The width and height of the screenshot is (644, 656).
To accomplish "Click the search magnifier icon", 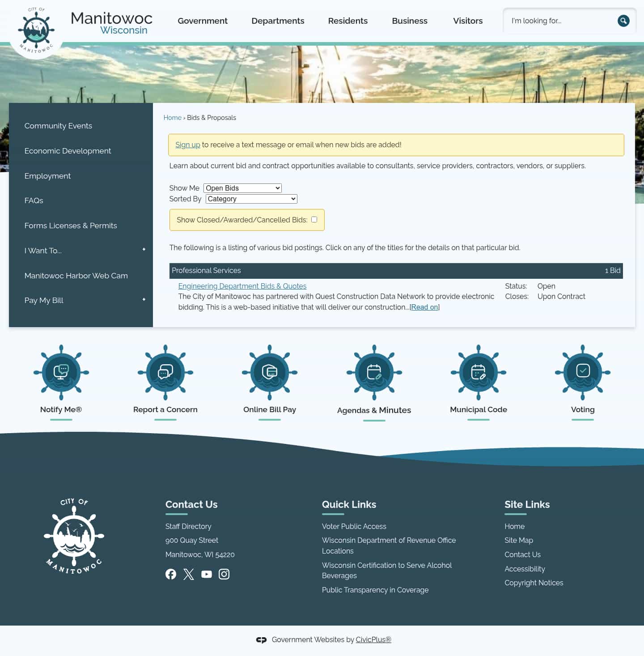I will pyautogui.click(x=623, y=21).
